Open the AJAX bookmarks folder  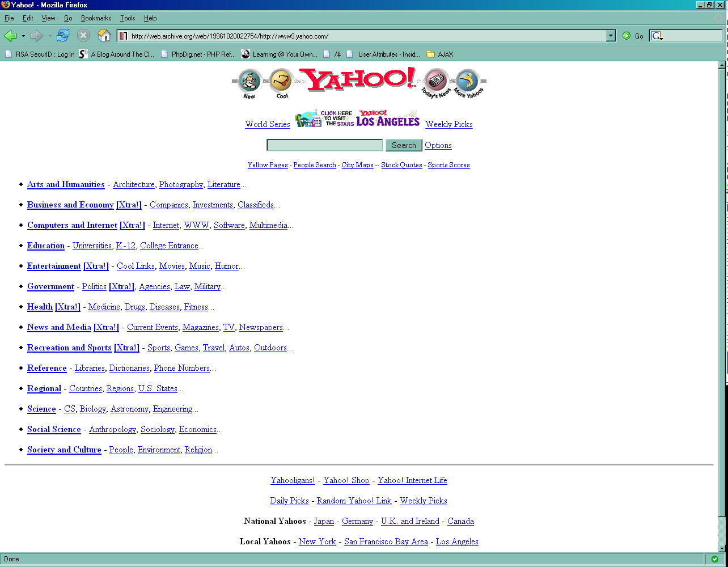[440, 54]
